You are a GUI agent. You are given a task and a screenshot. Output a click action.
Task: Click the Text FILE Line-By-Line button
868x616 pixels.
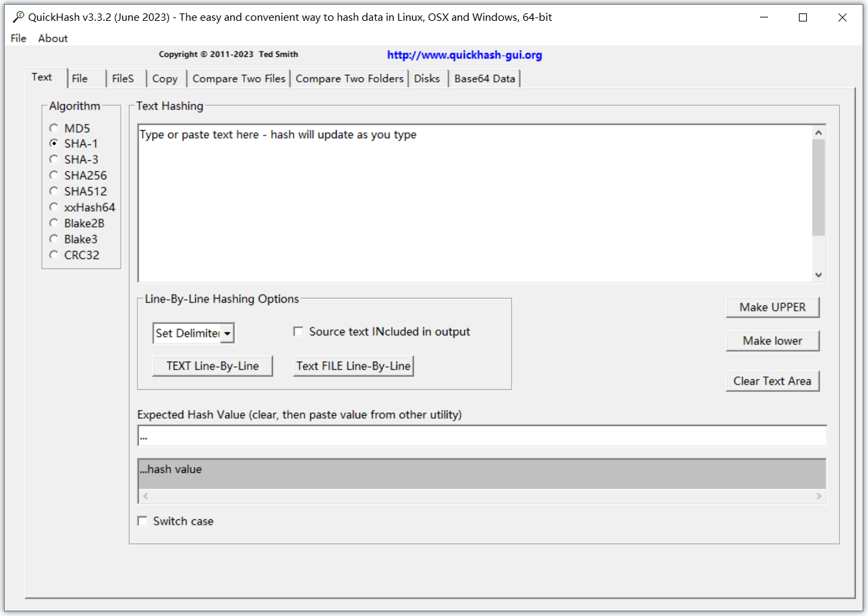[353, 366]
